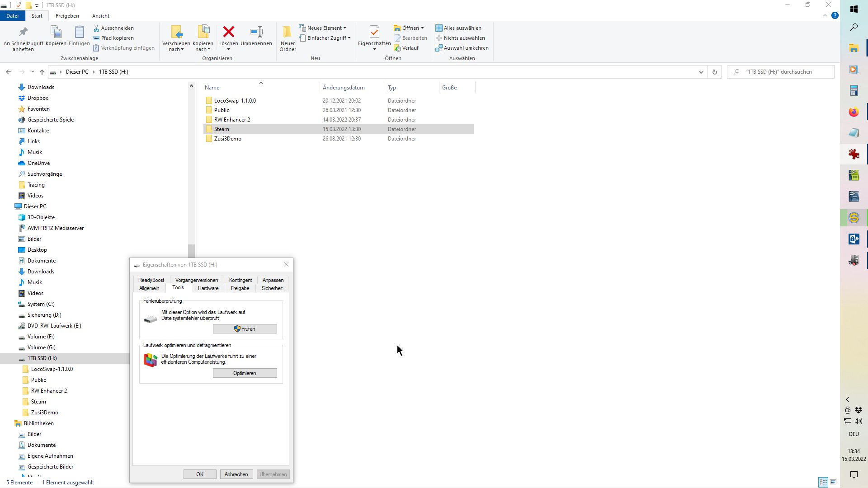Click the Optimieren button

(245, 373)
